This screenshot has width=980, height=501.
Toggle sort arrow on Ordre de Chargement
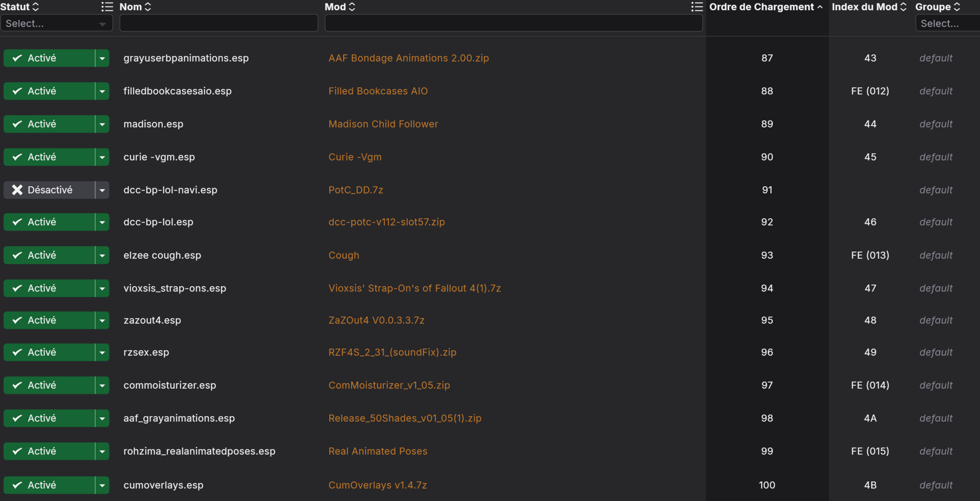820,7
